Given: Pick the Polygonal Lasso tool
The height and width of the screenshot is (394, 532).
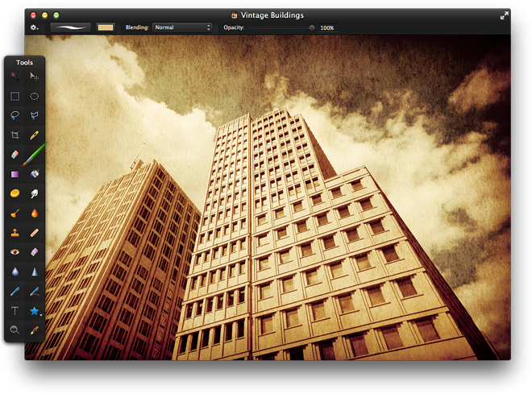Looking at the screenshot, I should point(35,116).
